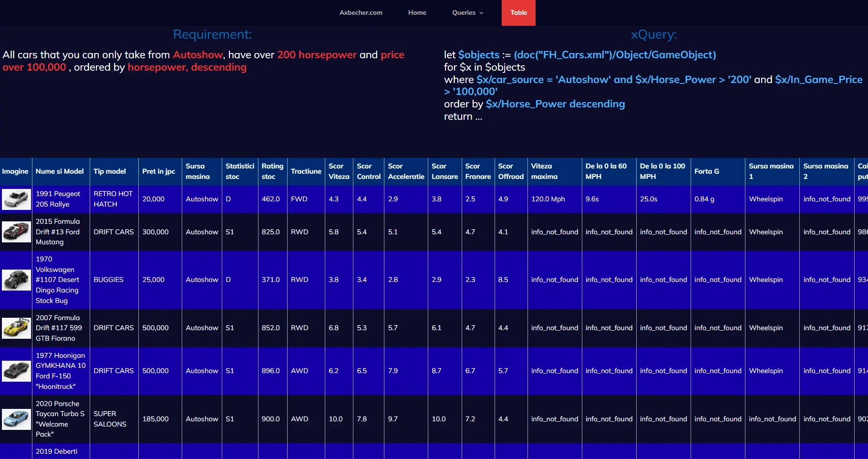This screenshot has height=459, width=868.
Task: Click the Hoonitruck Ford F-150 thumbnail
Action: [x=16, y=371]
